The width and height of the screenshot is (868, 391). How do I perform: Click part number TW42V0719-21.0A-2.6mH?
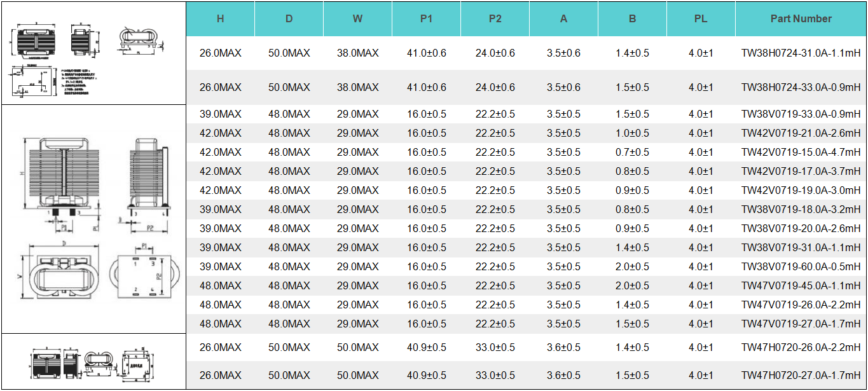pyautogui.click(x=801, y=134)
